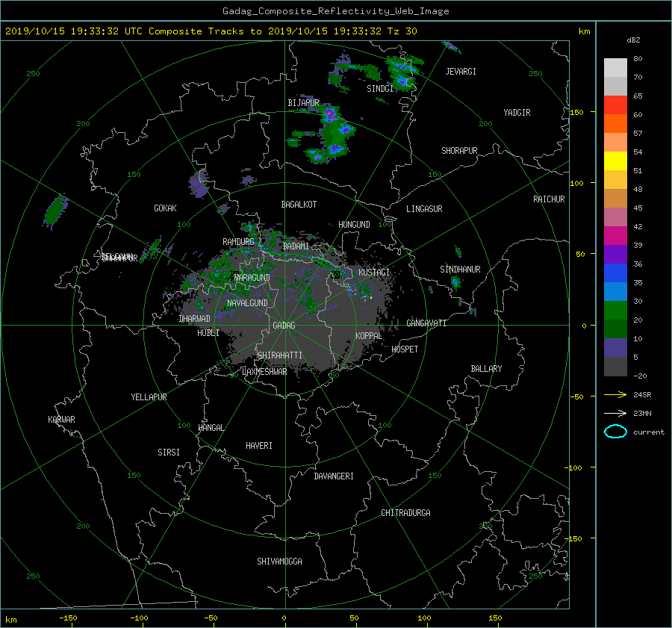Select the blue 35 dBZ legend swatch

[x=615, y=273]
